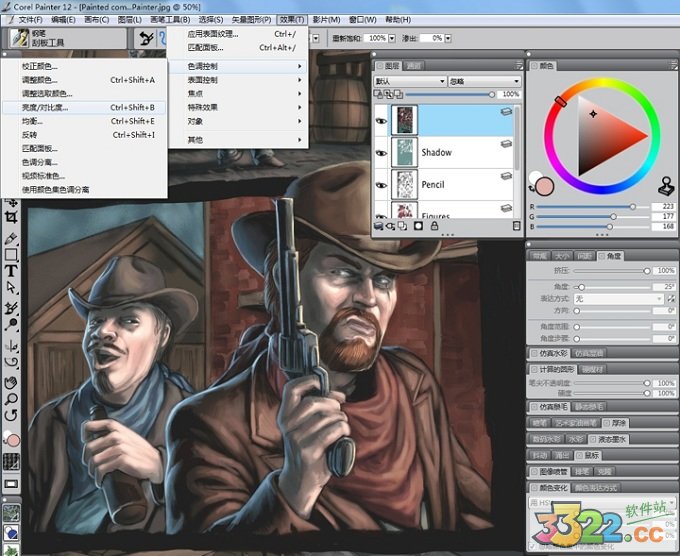Toggle the 图像喷管 panel checkbox

tap(534, 471)
